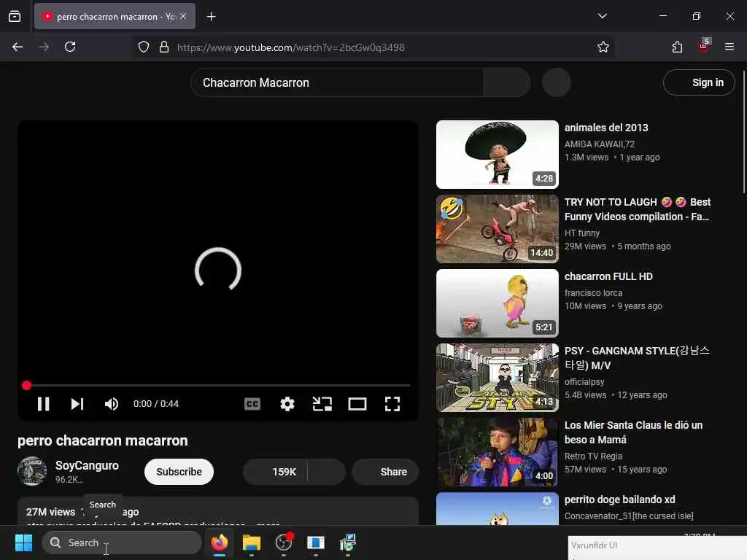This screenshot has width=747, height=560.
Task: Open Los Mier Santa Claus thumbnail
Action: 498,452
